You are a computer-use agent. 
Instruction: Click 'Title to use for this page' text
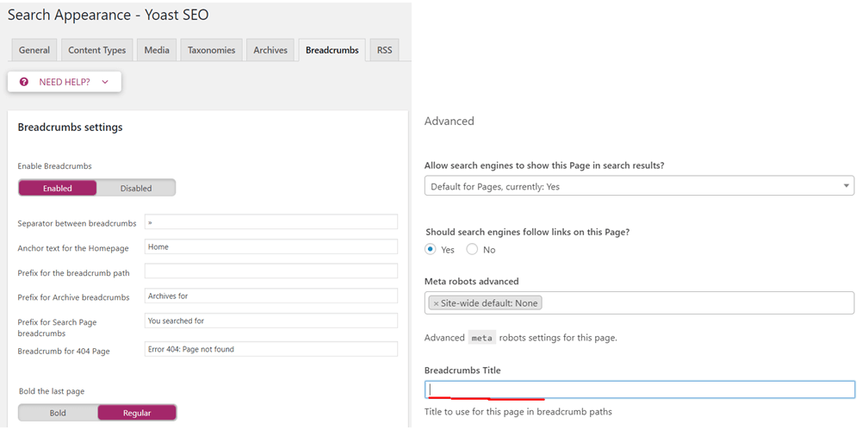coord(518,412)
